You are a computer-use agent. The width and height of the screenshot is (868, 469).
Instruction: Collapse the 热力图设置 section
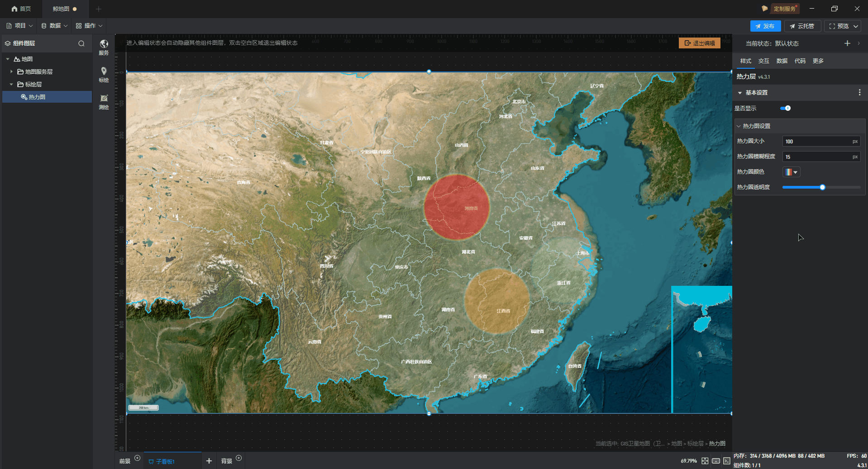[739, 126]
